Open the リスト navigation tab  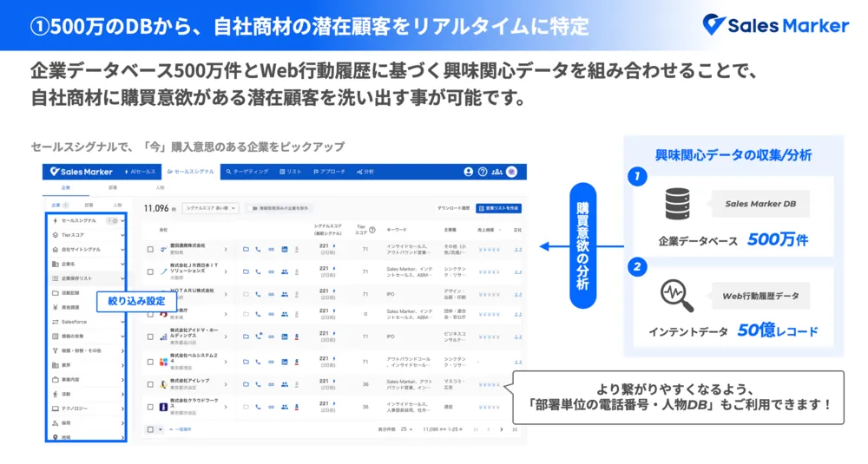[x=291, y=172]
